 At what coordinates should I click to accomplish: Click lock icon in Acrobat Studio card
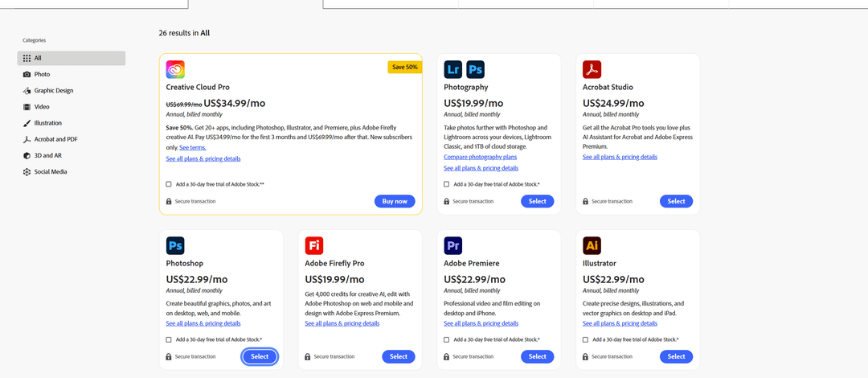point(586,201)
